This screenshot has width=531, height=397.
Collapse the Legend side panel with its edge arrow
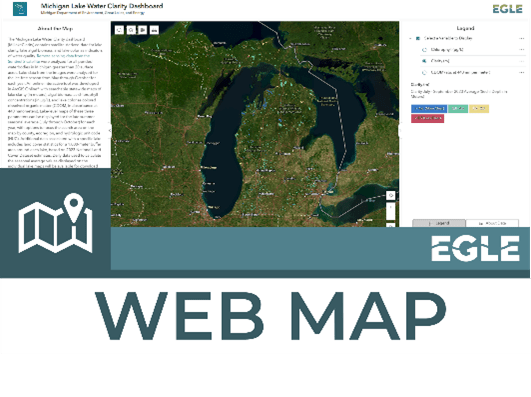[x=400, y=130]
